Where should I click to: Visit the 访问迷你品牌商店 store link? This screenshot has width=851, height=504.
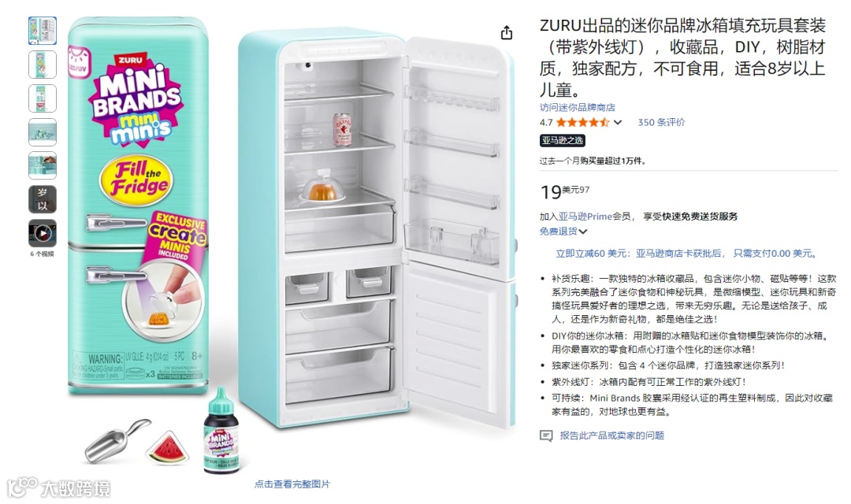[x=577, y=107]
